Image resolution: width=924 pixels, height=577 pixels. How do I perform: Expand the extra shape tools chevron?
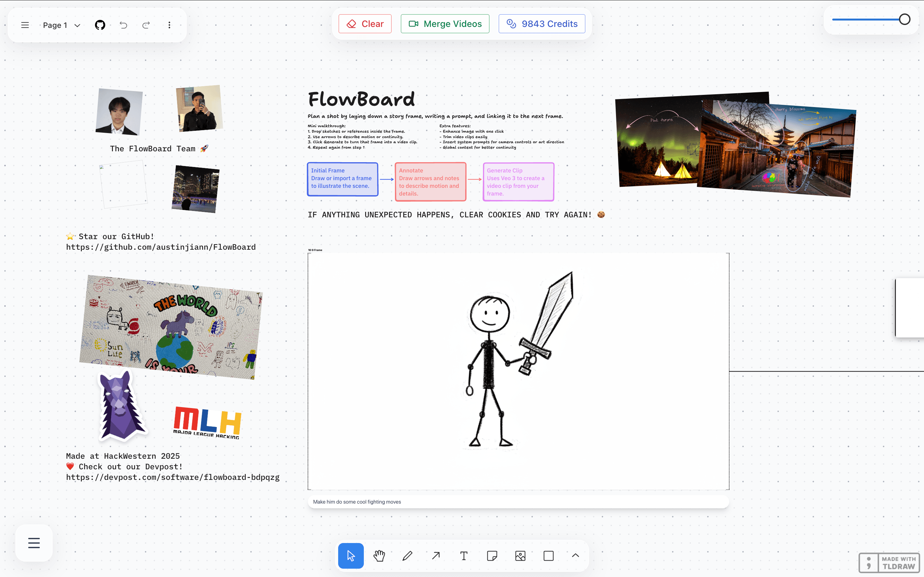click(575, 556)
